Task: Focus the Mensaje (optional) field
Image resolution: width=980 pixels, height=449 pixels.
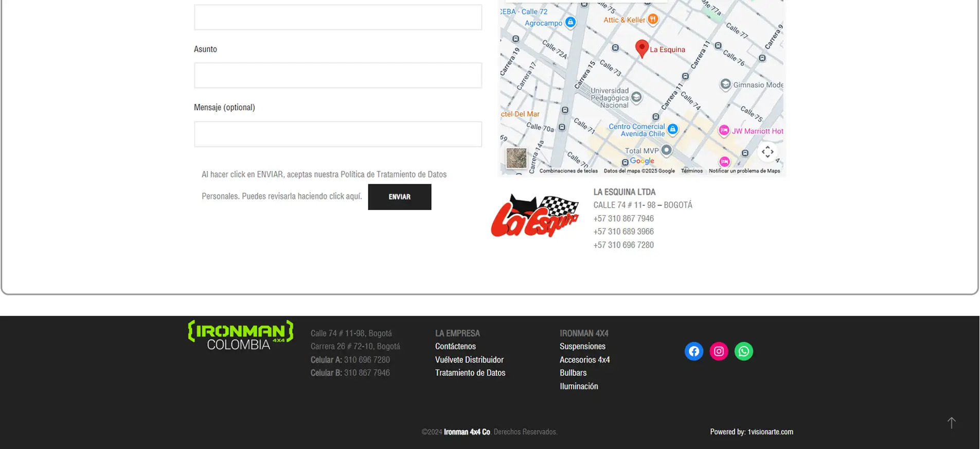Action: 338,134
